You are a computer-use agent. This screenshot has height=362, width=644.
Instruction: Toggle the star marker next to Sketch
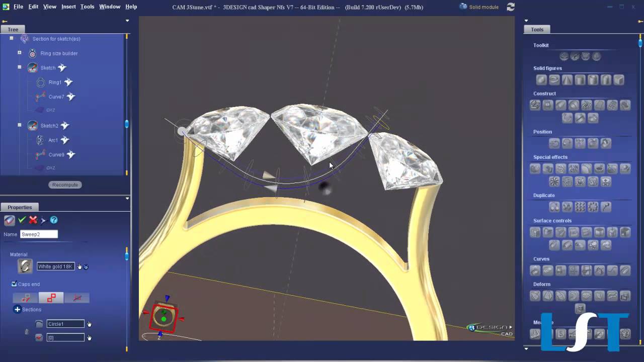point(62,67)
